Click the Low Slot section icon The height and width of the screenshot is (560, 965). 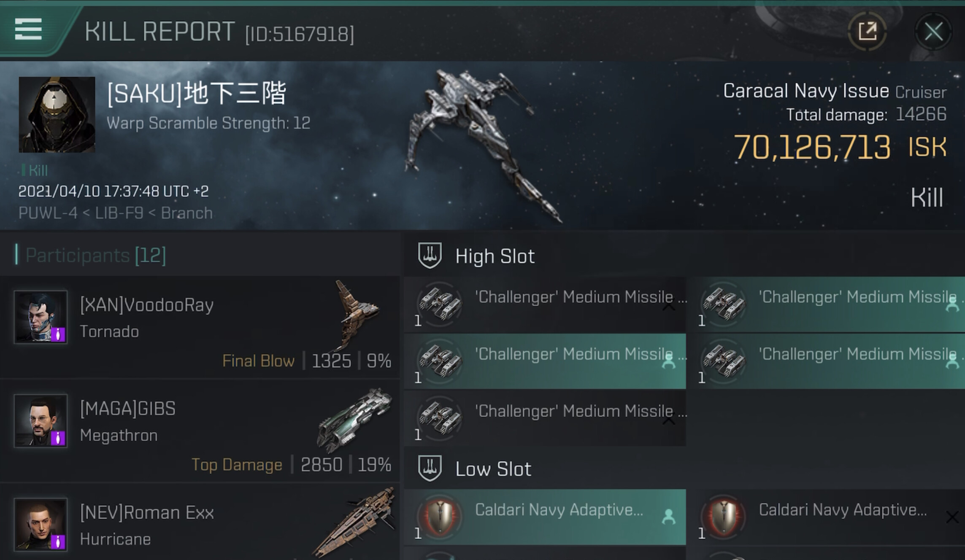click(x=430, y=468)
